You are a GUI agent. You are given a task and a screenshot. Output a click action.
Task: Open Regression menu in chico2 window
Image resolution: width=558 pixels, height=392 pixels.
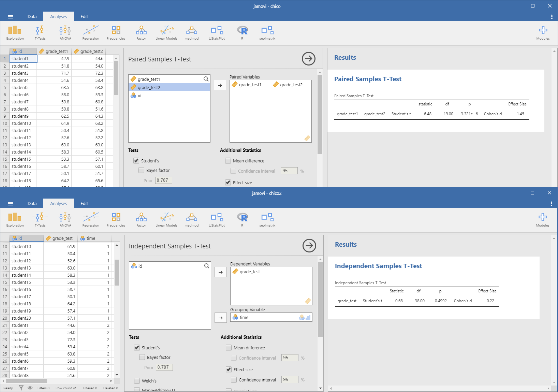click(x=91, y=220)
